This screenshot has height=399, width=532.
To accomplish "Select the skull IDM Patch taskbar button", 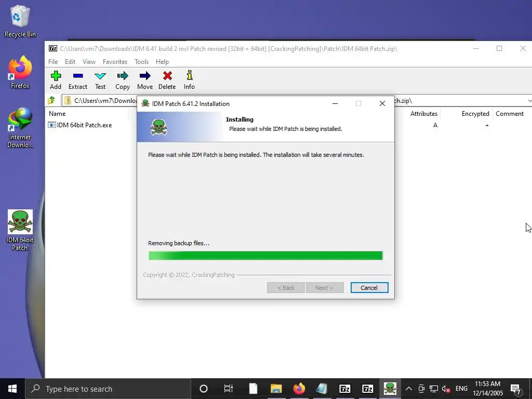I will [390, 389].
